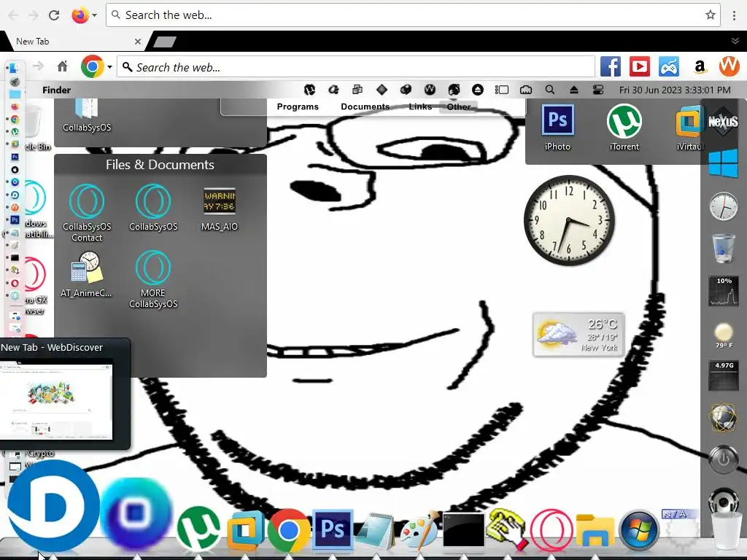Click the large blue WebDiscover D icon

53,506
